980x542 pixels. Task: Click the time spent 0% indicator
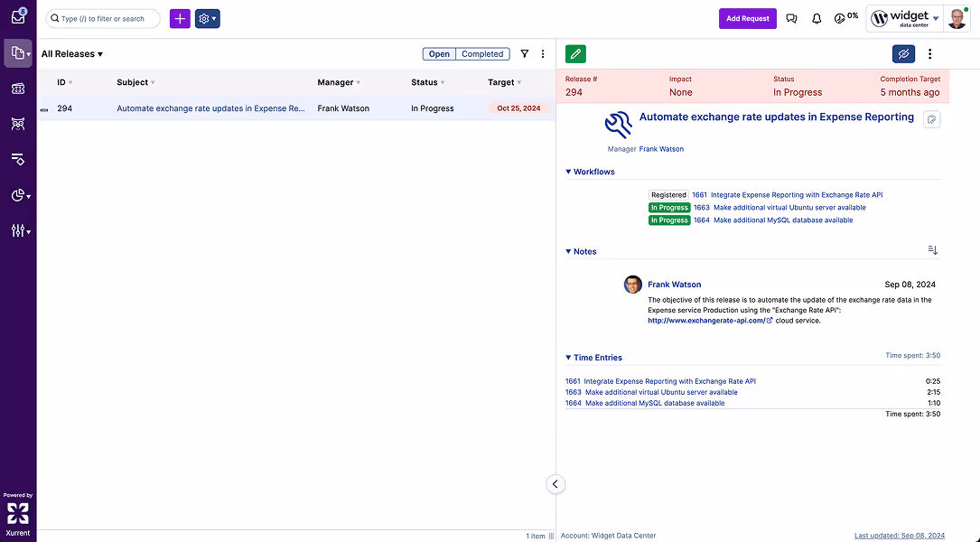click(845, 17)
